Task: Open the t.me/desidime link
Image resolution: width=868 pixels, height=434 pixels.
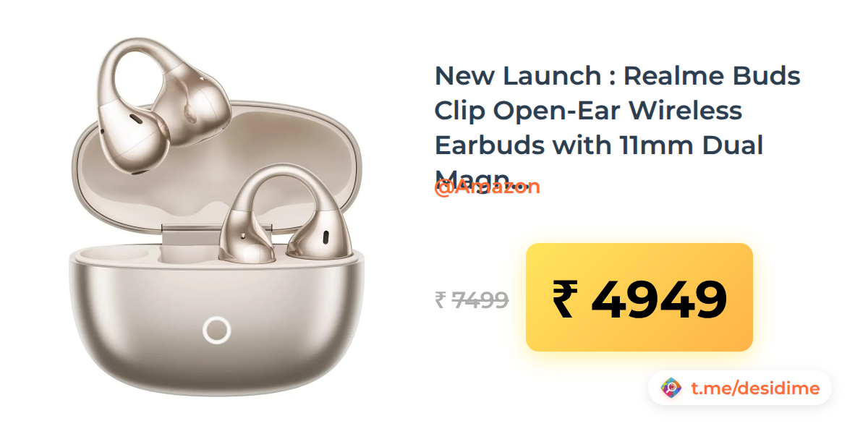Action: pyautogui.click(x=755, y=388)
